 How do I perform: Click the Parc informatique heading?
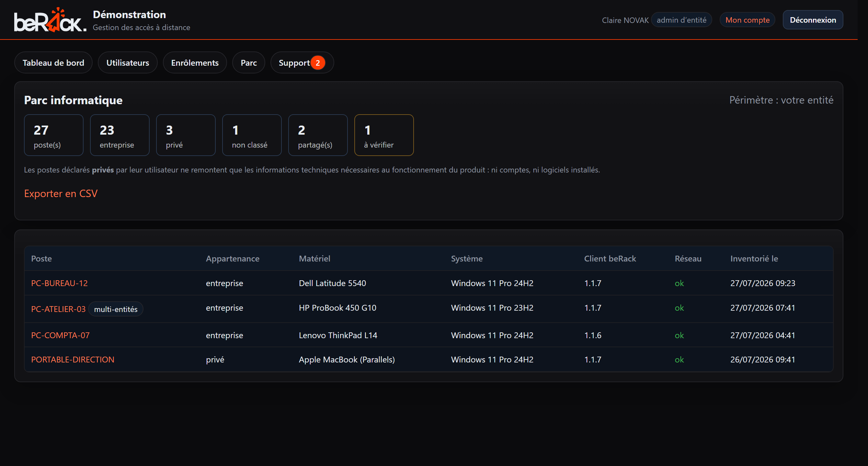(73, 100)
